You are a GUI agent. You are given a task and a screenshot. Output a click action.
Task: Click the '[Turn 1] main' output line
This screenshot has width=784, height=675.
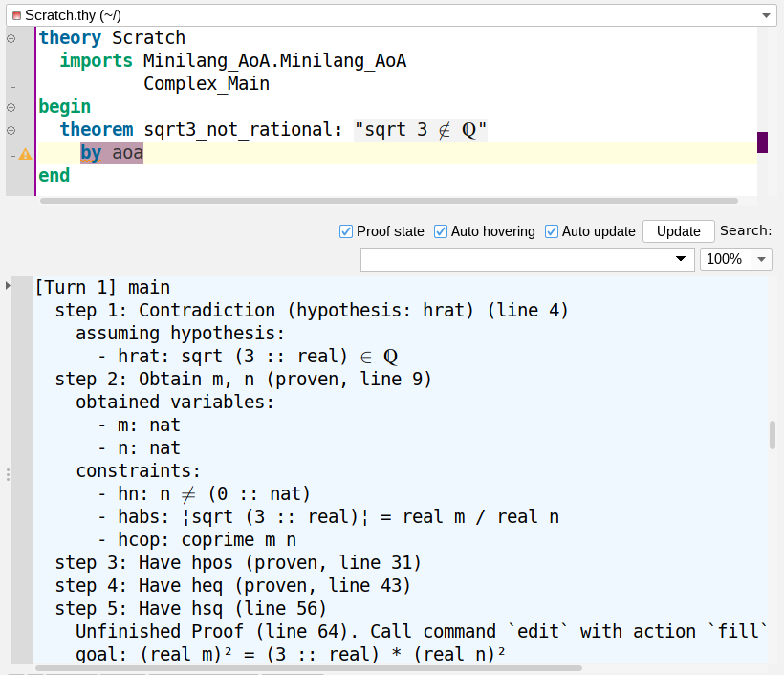(x=102, y=288)
